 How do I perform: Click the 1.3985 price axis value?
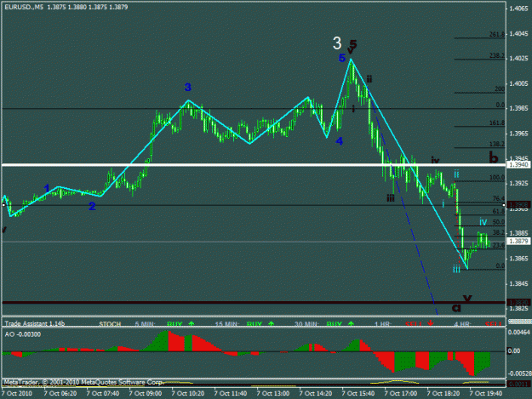click(x=518, y=109)
